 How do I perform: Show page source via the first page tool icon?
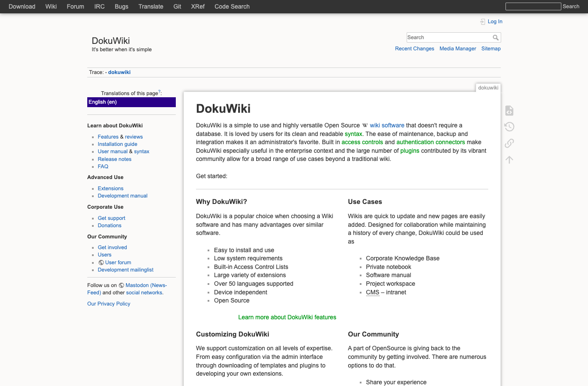(509, 111)
